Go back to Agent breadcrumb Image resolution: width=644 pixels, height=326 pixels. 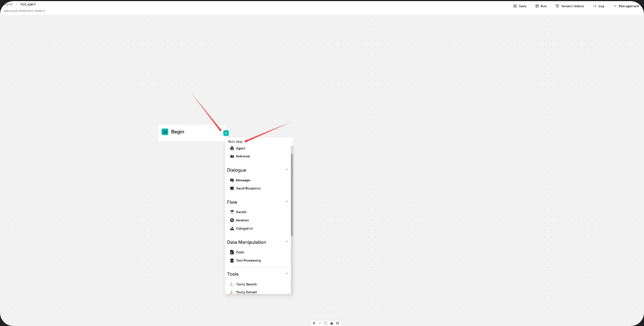8,4
